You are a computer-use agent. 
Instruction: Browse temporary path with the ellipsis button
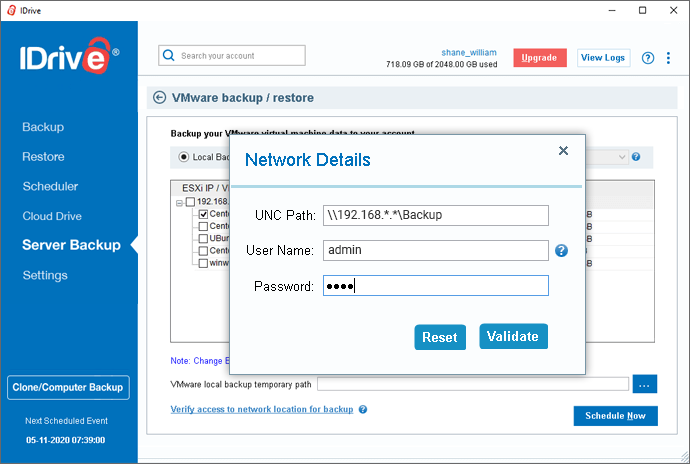[x=645, y=384]
